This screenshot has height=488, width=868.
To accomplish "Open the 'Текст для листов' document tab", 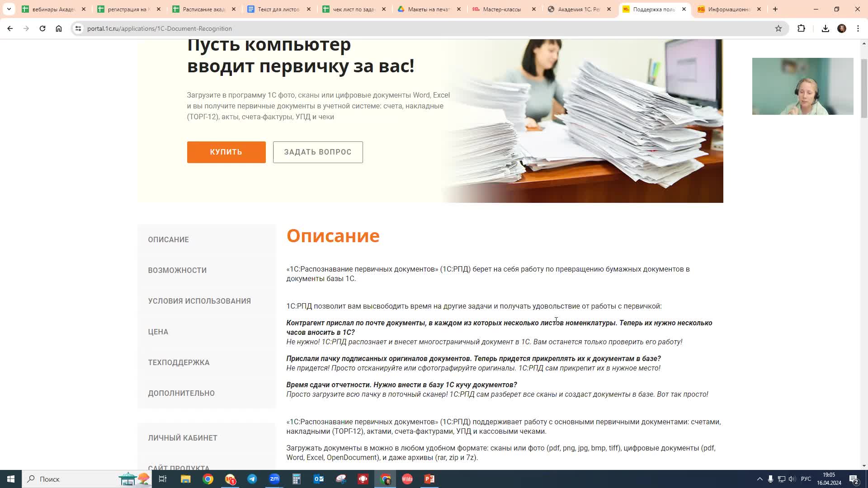I will tap(278, 9).
